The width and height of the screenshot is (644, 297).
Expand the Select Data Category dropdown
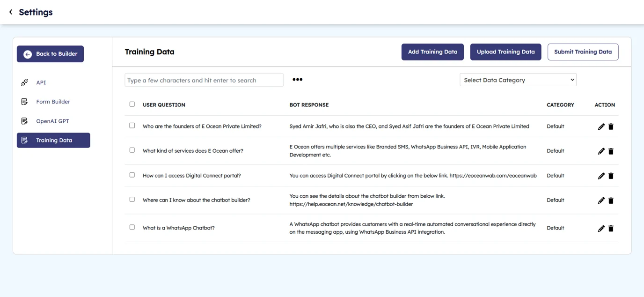(x=518, y=80)
